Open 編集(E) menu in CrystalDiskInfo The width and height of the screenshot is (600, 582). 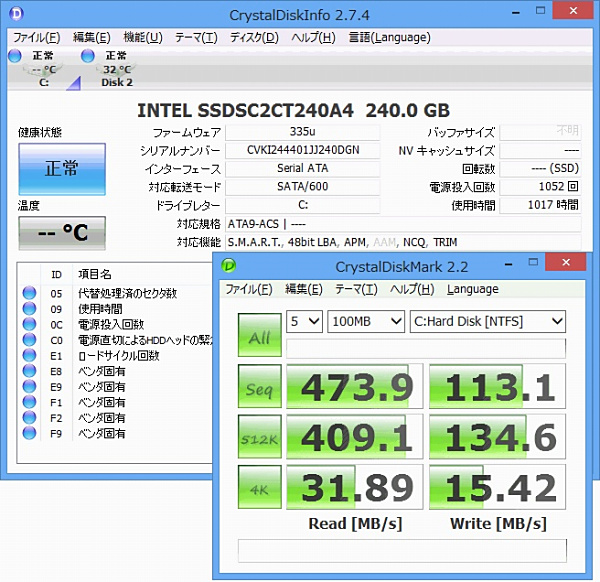tap(92, 37)
